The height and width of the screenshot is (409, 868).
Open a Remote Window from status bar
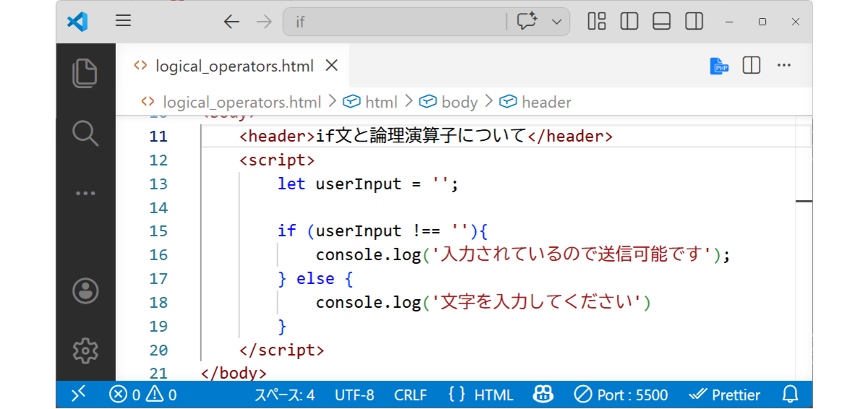tap(79, 395)
